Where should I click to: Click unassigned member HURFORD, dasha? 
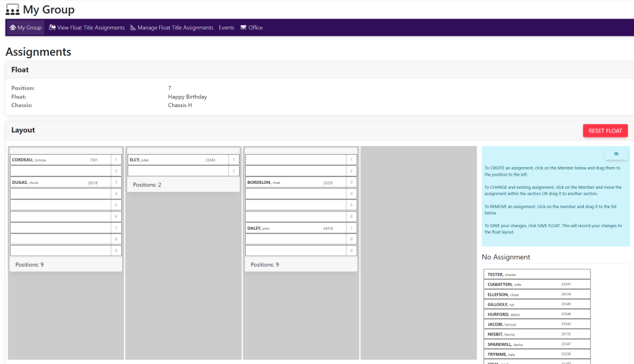(536, 314)
